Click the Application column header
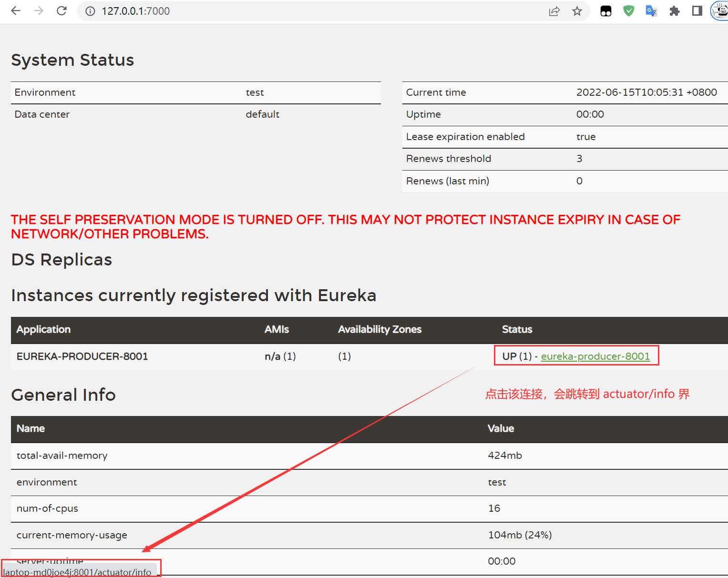This screenshot has height=578, width=728. 43,329
